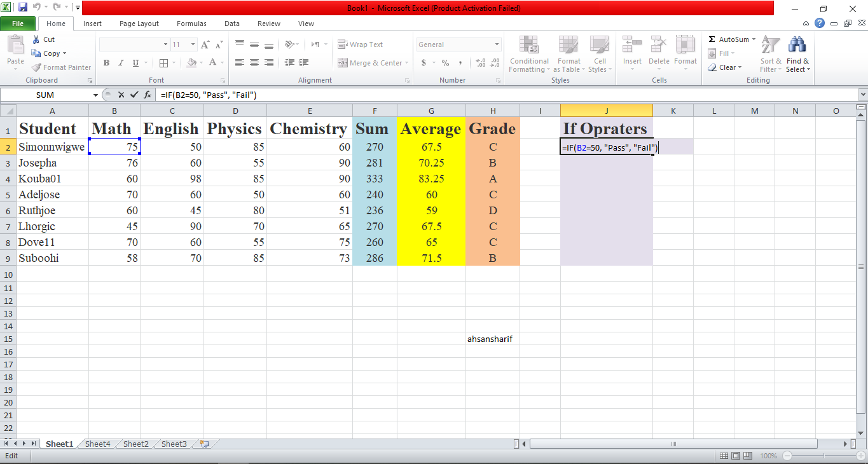The image size is (868, 464).
Task: Click the Conditional Formatting icon
Action: 529,46
